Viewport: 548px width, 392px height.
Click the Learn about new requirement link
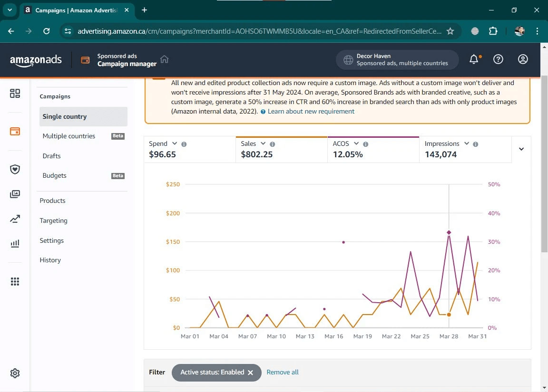311,111
